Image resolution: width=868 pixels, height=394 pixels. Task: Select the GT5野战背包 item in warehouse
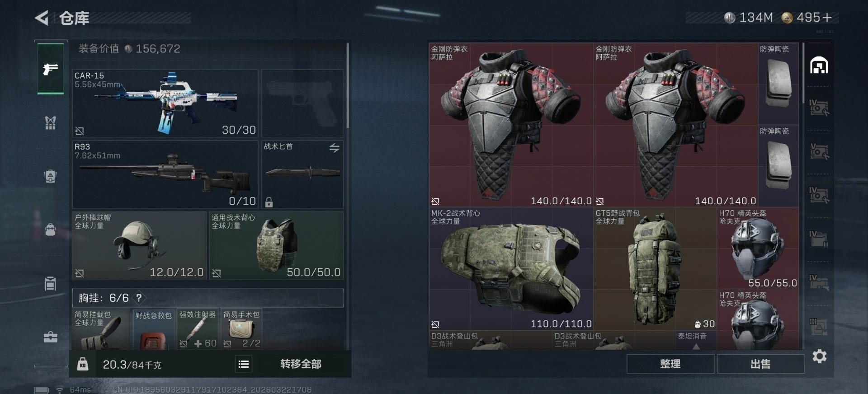[x=655, y=268]
